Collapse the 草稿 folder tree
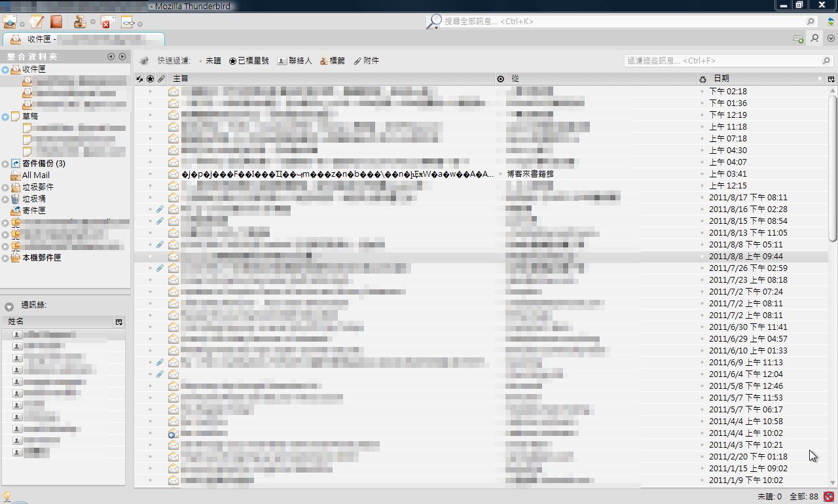 [x=5, y=117]
